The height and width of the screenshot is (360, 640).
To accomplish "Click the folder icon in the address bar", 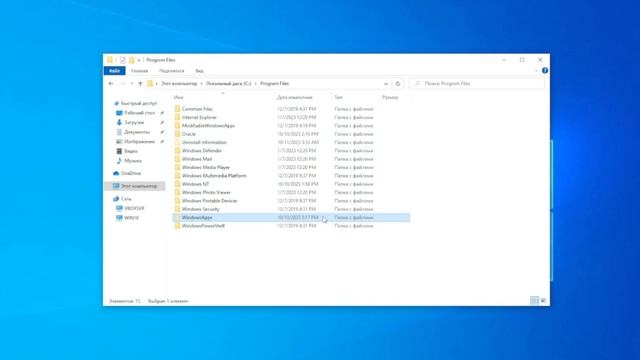I will click(150, 84).
